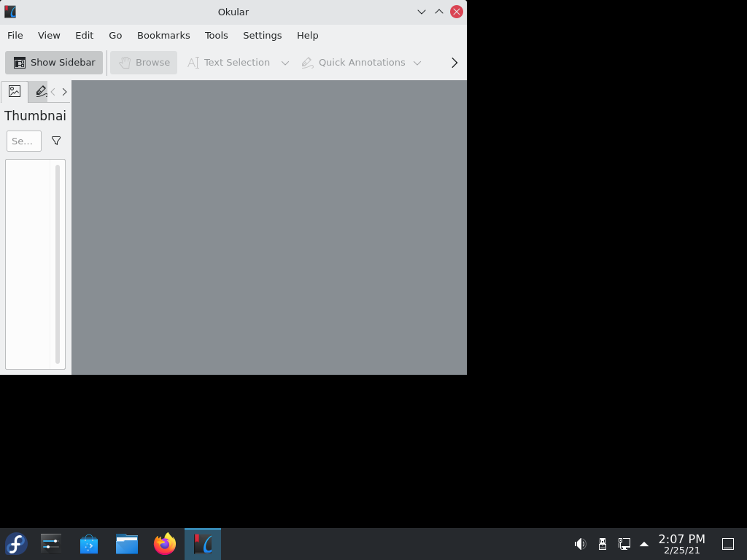Click the removable device tray icon

point(602,544)
